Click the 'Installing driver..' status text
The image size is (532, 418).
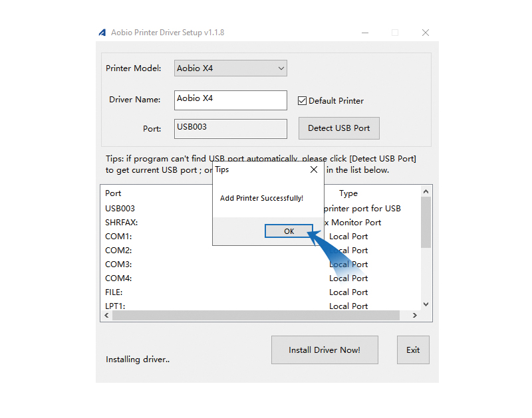pos(138,360)
